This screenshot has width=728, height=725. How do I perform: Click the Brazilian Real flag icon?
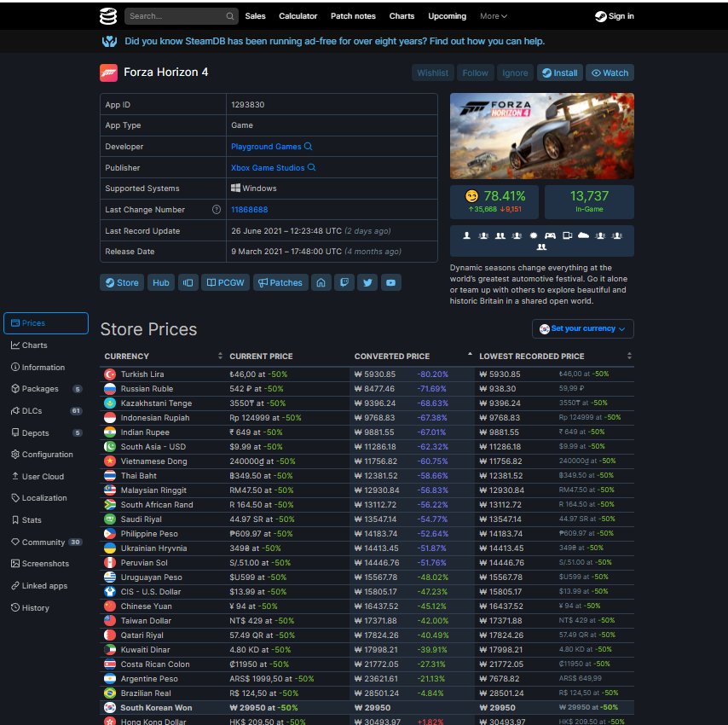[110, 693]
